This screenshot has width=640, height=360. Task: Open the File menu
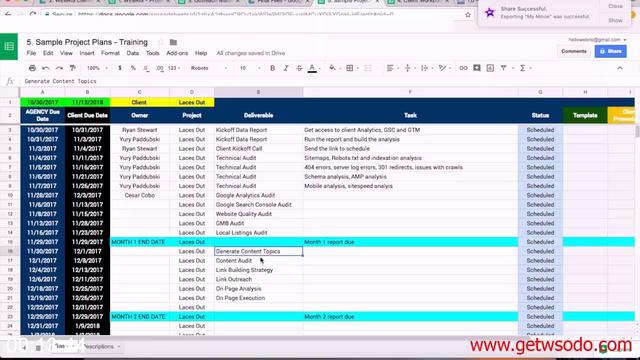(31, 53)
